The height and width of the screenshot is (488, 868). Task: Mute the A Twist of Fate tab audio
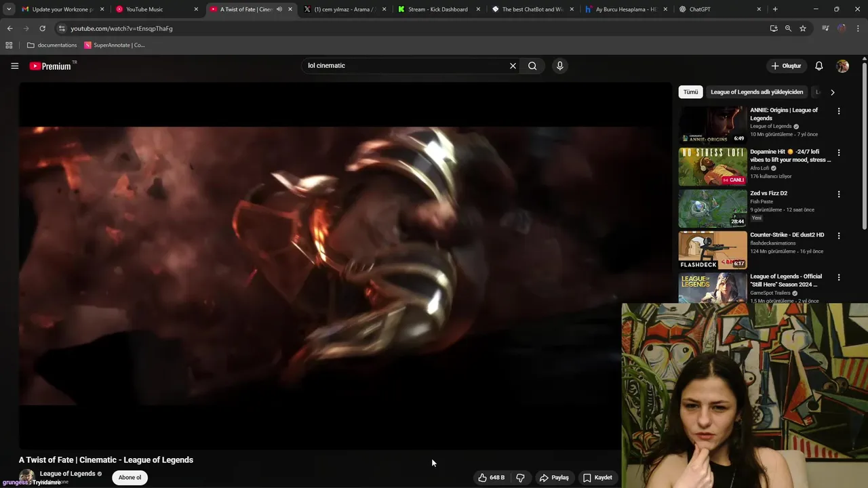(279, 9)
